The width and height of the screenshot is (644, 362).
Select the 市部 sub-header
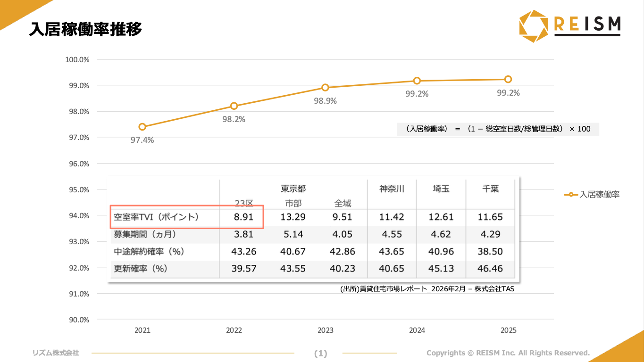pyautogui.click(x=293, y=204)
